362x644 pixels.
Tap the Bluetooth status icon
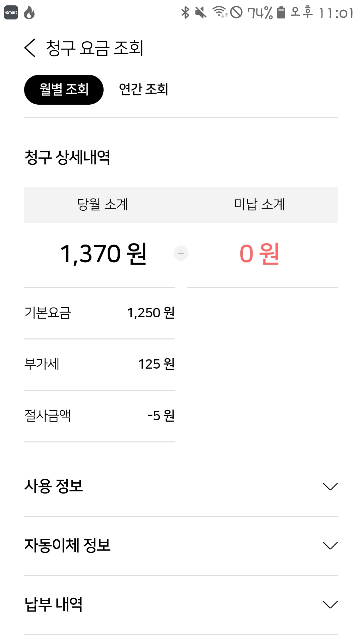pyautogui.click(x=185, y=13)
